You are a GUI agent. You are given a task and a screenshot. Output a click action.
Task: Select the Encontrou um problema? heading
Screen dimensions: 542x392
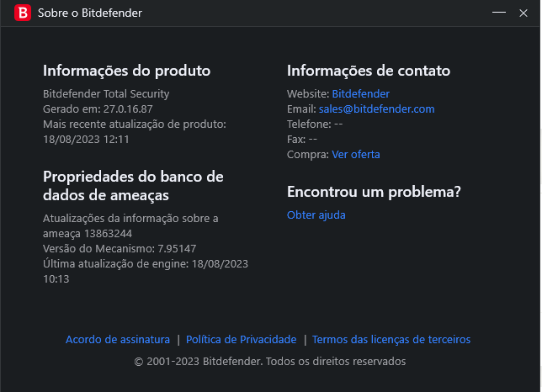coord(374,192)
